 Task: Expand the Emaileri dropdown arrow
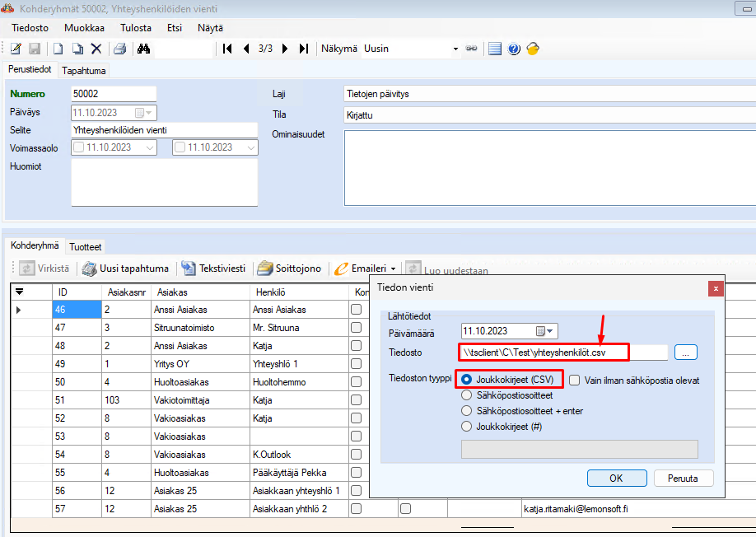pyautogui.click(x=394, y=268)
